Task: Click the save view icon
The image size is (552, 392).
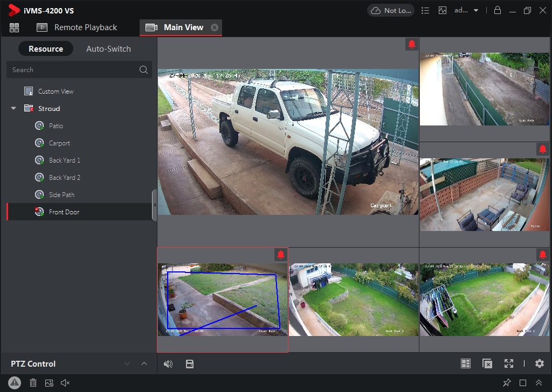Action: tap(189, 364)
